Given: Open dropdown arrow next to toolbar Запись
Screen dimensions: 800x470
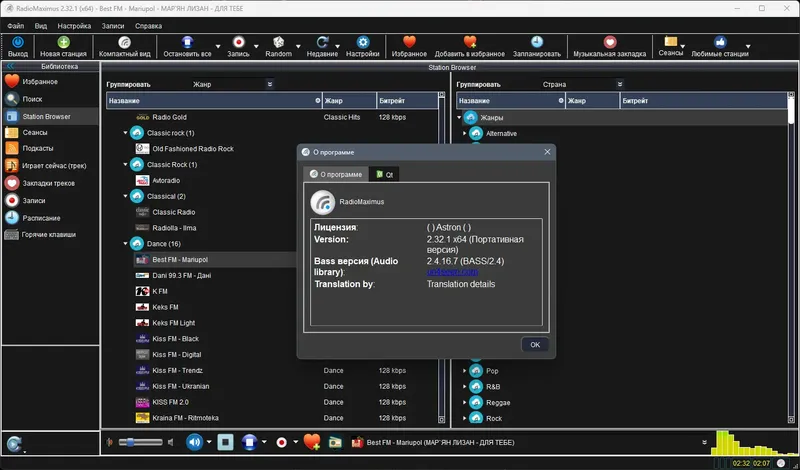Looking at the screenshot, I should 256,46.
